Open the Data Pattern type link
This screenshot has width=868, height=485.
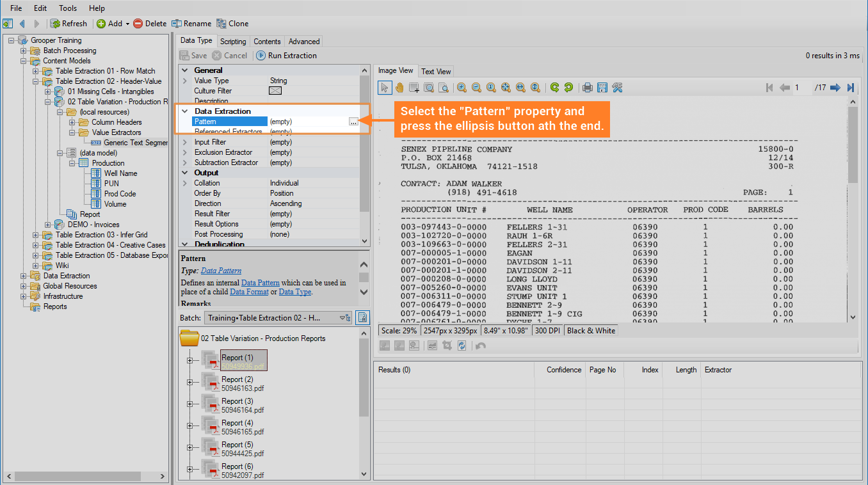(x=221, y=271)
